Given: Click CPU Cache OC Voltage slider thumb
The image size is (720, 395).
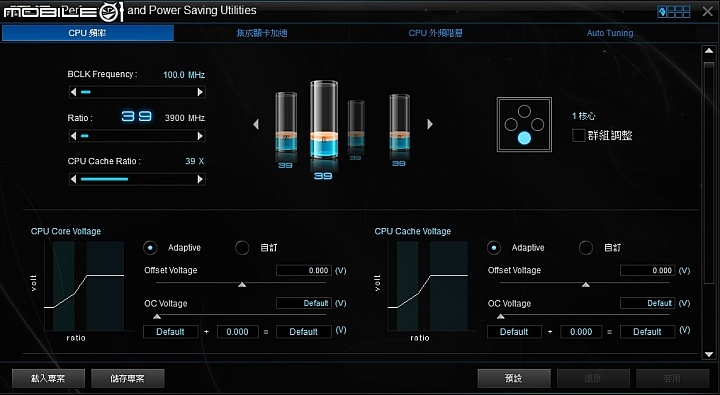Looking at the screenshot, I should [x=501, y=316].
